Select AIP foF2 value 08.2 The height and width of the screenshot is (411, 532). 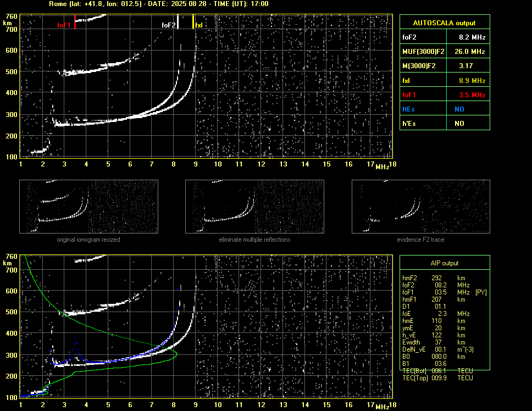(x=441, y=285)
